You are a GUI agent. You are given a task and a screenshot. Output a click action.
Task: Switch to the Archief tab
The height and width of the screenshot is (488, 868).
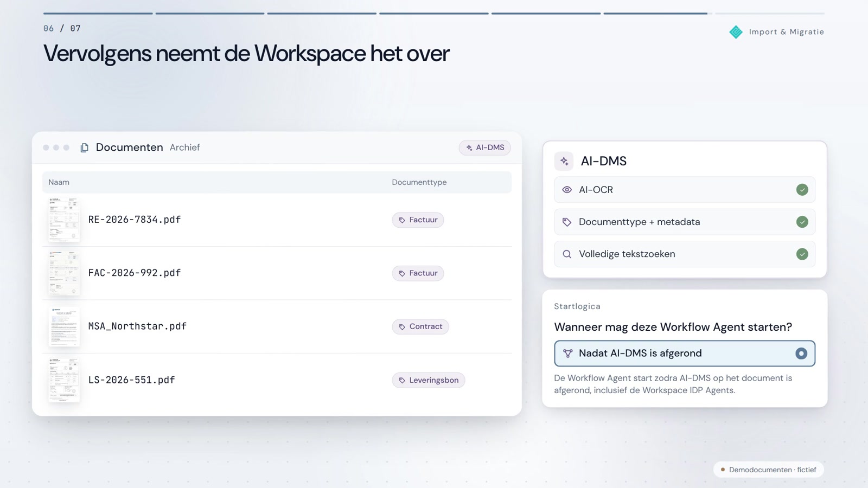pyautogui.click(x=184, y=147)
